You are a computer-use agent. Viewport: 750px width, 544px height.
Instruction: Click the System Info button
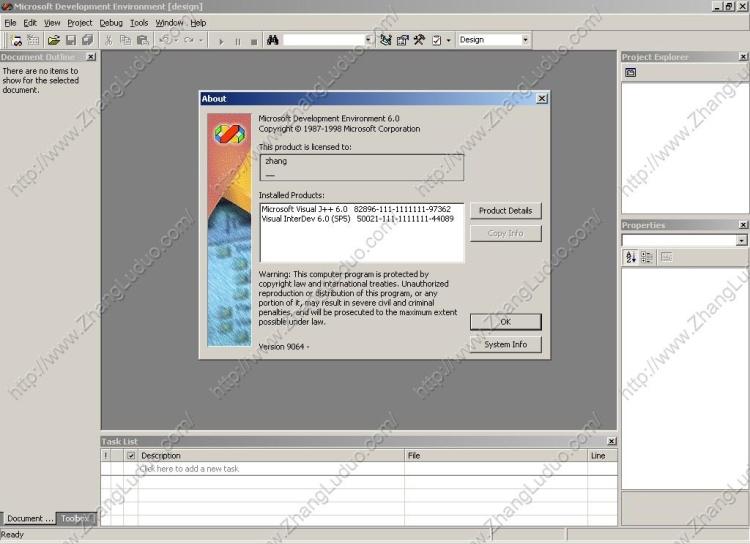(506, 344)
